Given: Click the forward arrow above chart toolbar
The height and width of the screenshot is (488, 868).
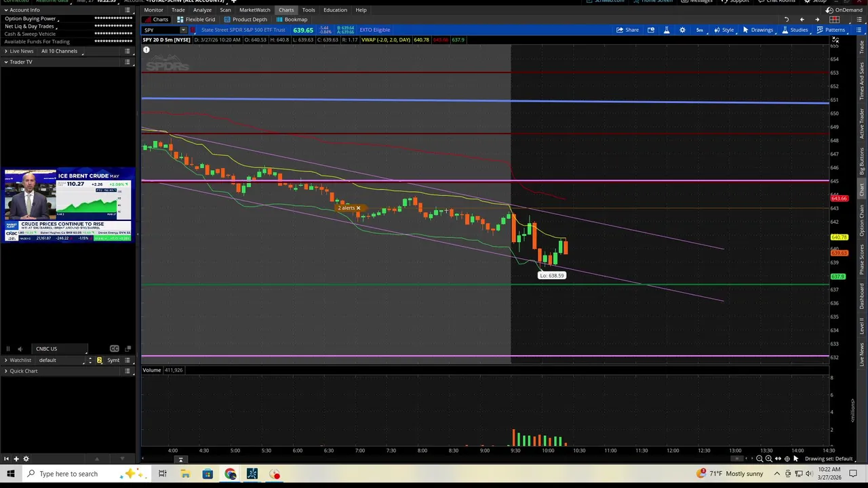Looking at the screenshot, I should (x=817, y=20).
